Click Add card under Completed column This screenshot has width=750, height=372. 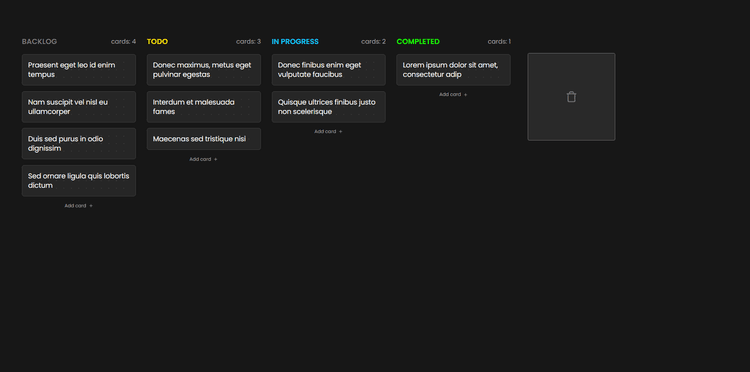tap(453, 95)
